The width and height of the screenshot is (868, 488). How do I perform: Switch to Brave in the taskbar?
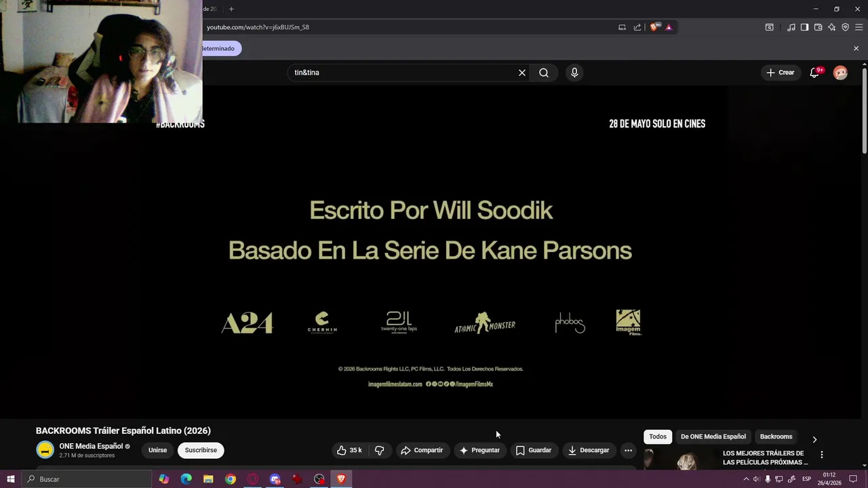pyautogui.click(x=341, y=479)
